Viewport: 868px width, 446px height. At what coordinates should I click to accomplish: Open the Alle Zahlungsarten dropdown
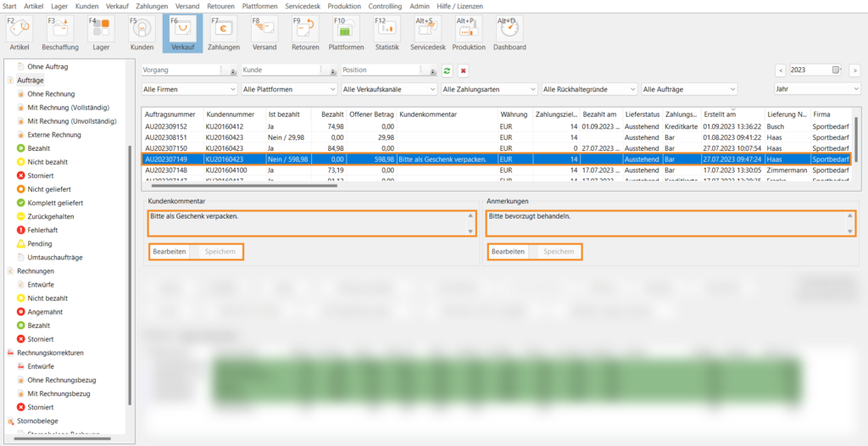click(488, 88)
